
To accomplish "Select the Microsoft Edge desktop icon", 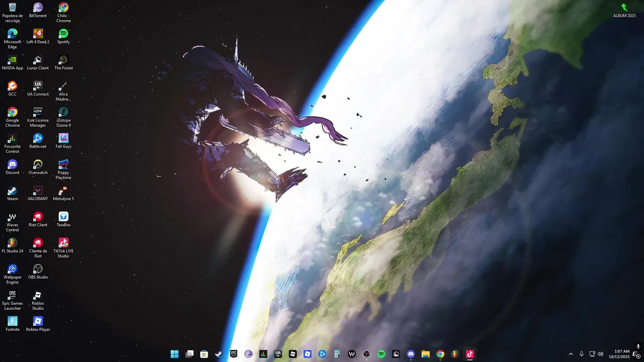I will coord(13,39).
